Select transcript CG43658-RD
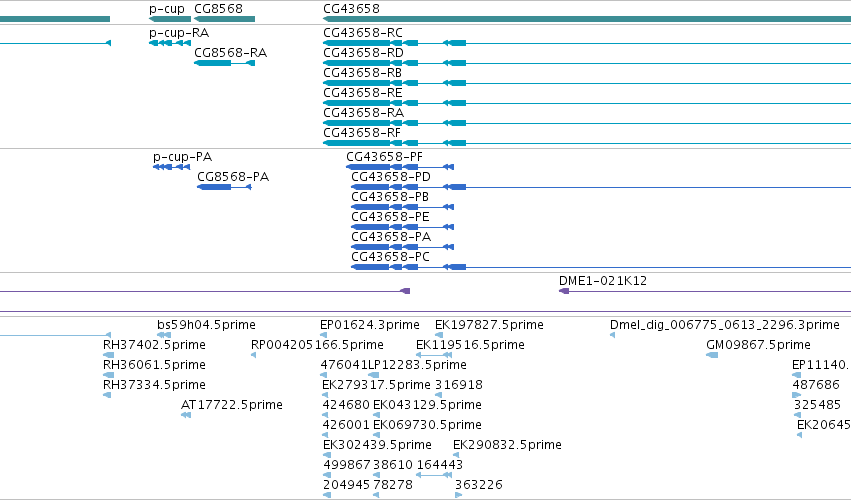This screenshot has height=500, width=851. pos(363,53)
